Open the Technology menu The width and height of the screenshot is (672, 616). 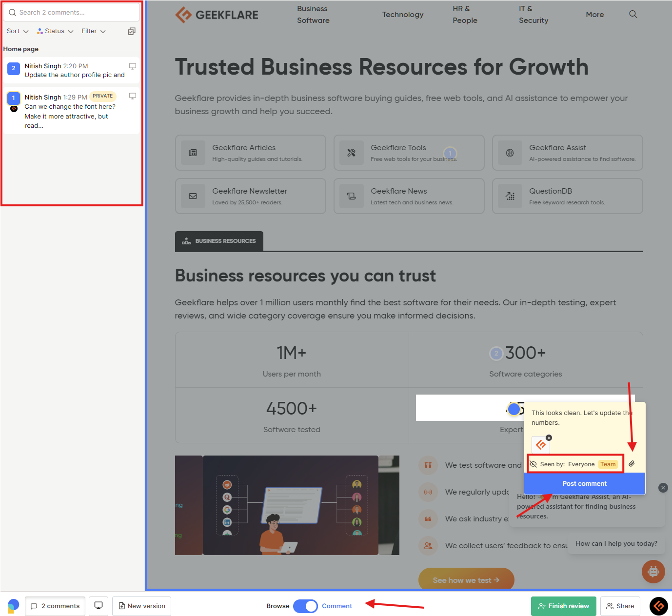click(x=403, y=15)
